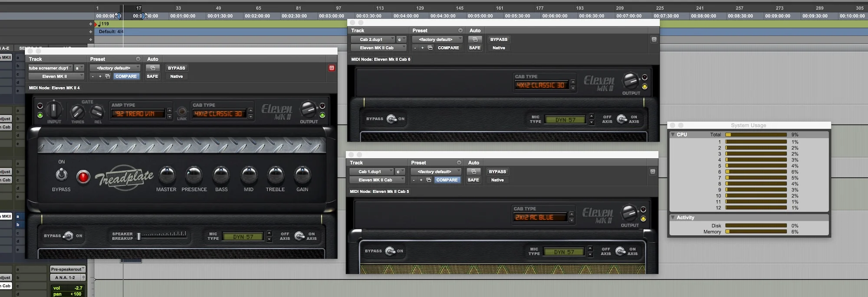The height and width of the screenshot is (297, 868).
Task: Open tube screamer.dup1 track selector dropdown
Action: (x=50, y=68)
